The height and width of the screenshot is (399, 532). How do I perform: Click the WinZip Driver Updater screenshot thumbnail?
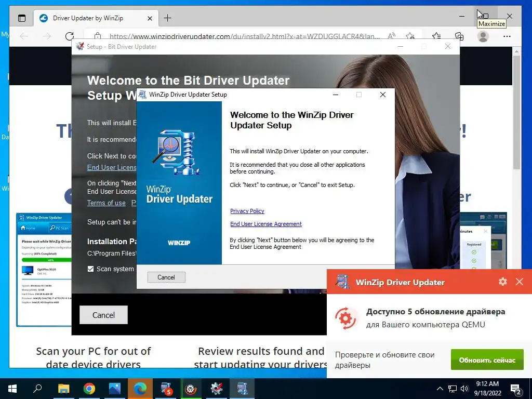tap(44, 270)
